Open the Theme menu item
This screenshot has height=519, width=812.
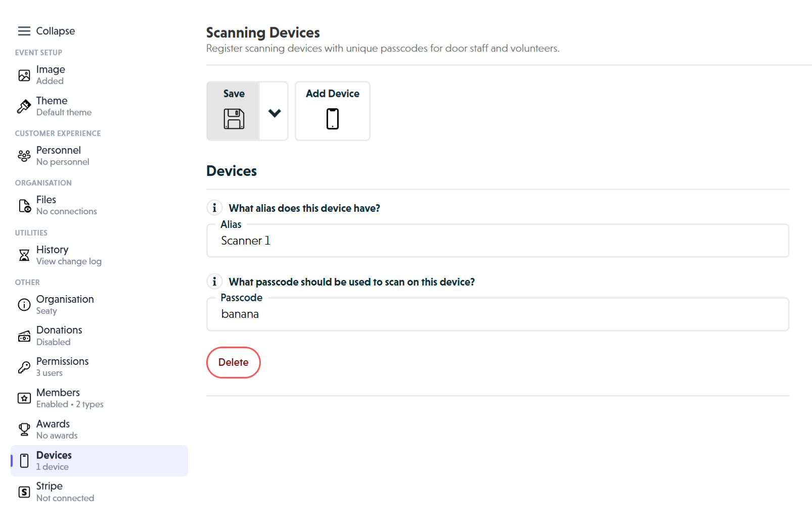point(99,107)
